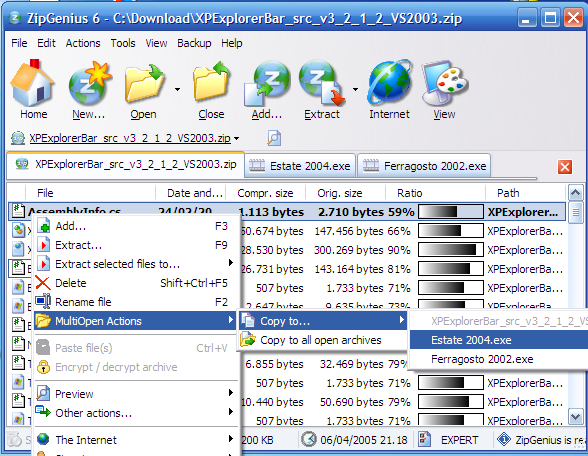
Task: Open the Tools menu
Action: point(123,43)
